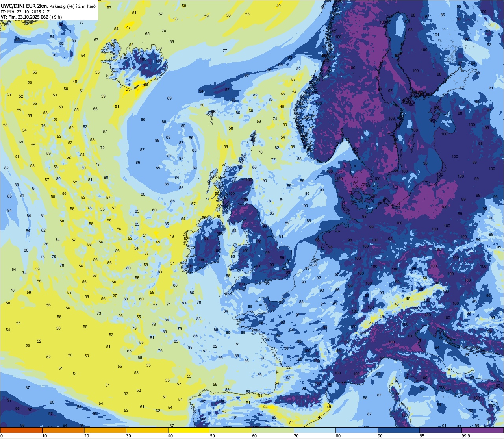This screenshot has width=504, height=439.
Task: Click the '64' humidity value near the left edge
Action: coord(14,270)
